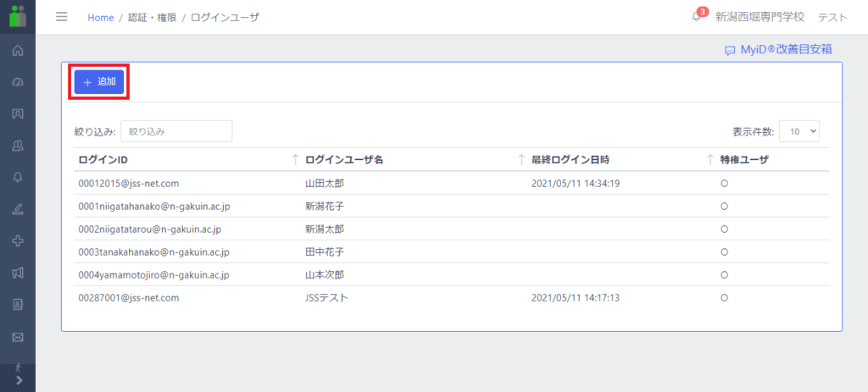This screenshot has width=868, height=392.
Task: Toggle the hamburger menu button
Action: coord(61,17)
